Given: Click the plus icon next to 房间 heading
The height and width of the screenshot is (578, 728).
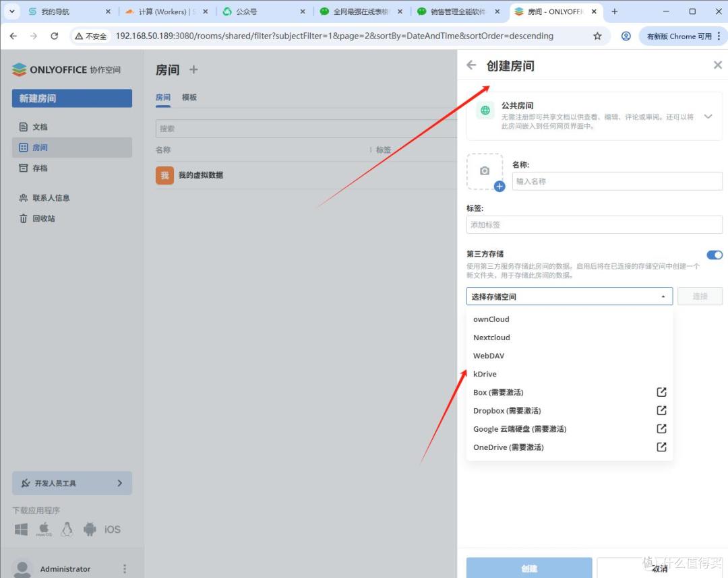Looking at the screenshot, I should (x=193, y=69).
